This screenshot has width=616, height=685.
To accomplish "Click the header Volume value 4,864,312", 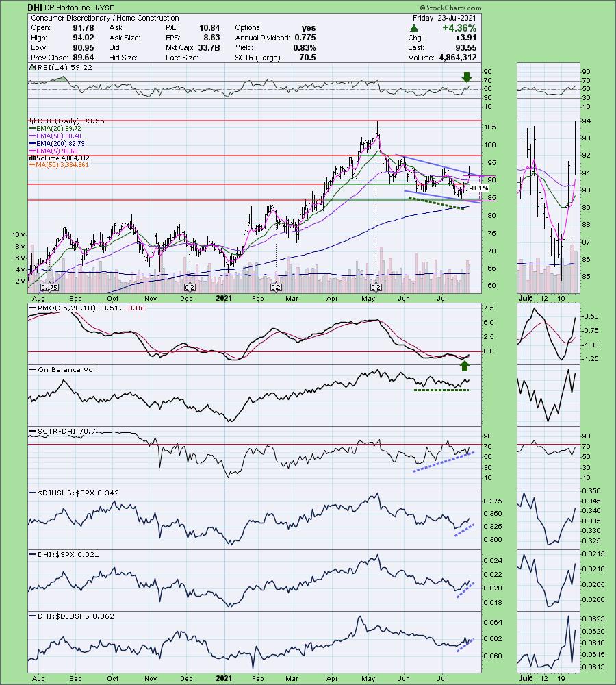I will point(457,58).
